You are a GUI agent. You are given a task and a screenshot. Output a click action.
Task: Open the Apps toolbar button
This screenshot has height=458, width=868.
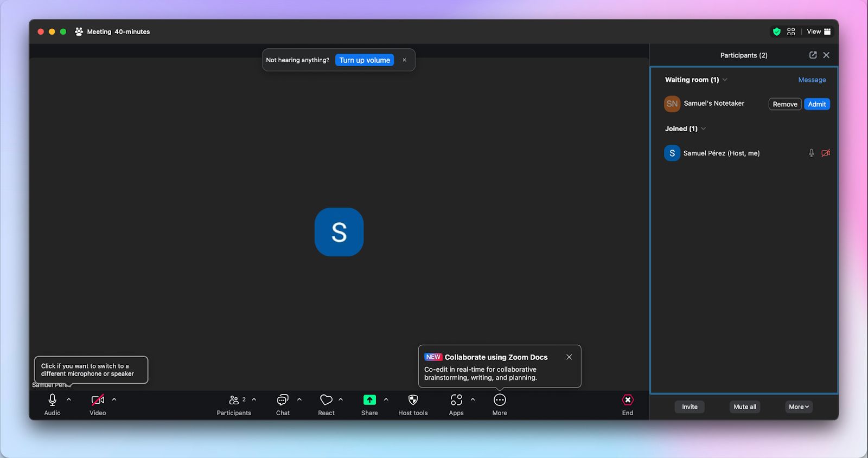click(456, 405)
